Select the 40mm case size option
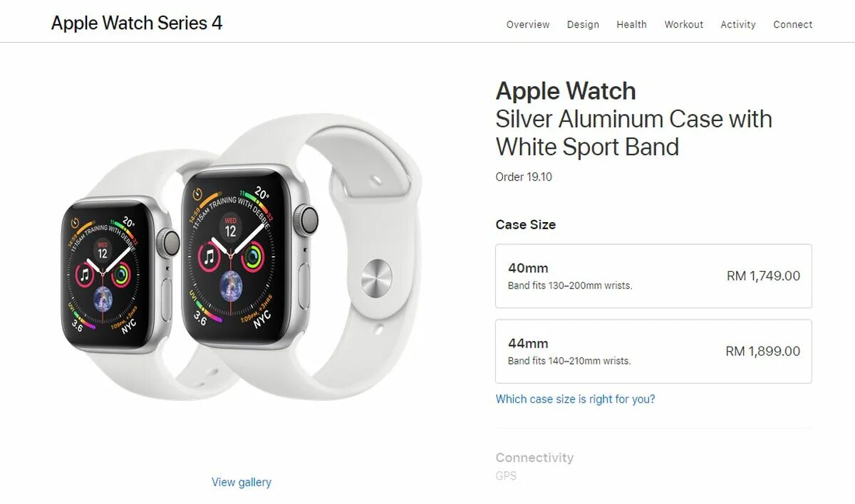Screen dimensions: 855x504 [x=653, y=276]
